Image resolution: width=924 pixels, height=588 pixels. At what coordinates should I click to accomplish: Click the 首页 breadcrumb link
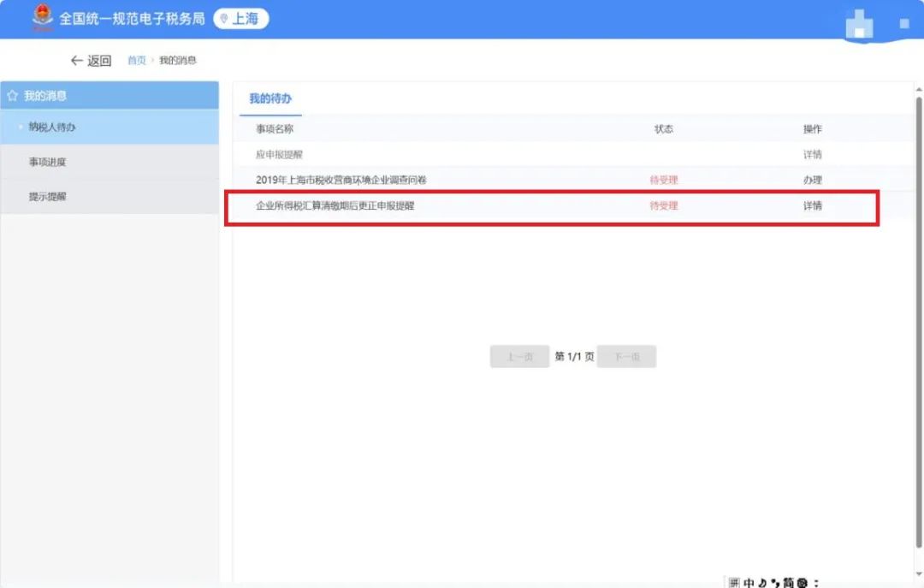136,61
